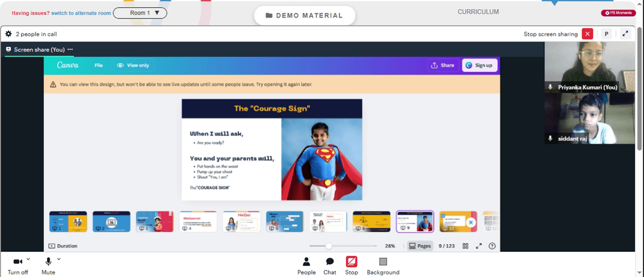Image resolution: width=644 pixels, height=277 pixels.
Task: Click 9 / 123 page counter
Action: 446,246
